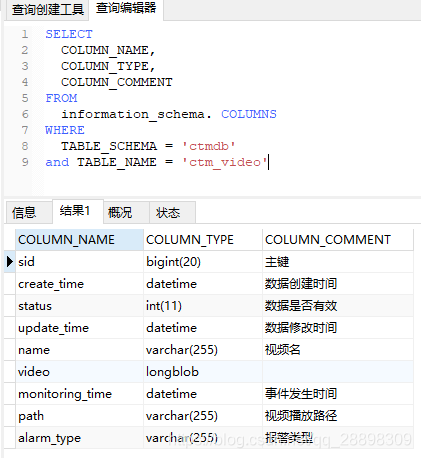421x458 pixels.
Task: Select the 'path' cell
Action: pos(80,416)
